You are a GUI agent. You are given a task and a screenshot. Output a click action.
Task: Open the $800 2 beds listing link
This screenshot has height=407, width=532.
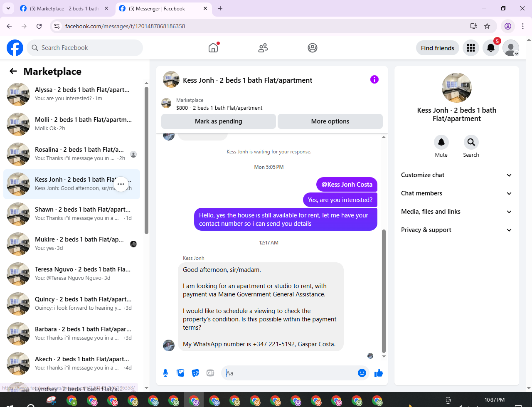click(219, 108)
